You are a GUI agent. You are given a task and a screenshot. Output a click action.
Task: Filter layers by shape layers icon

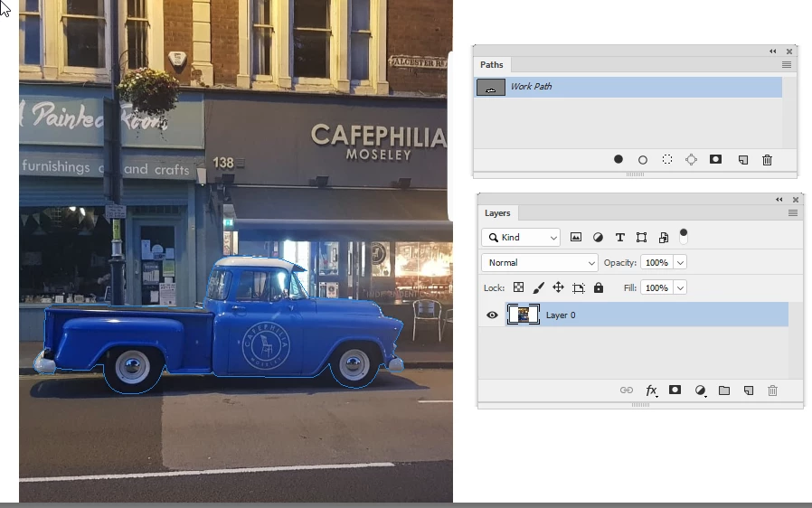tap(642, 237)
